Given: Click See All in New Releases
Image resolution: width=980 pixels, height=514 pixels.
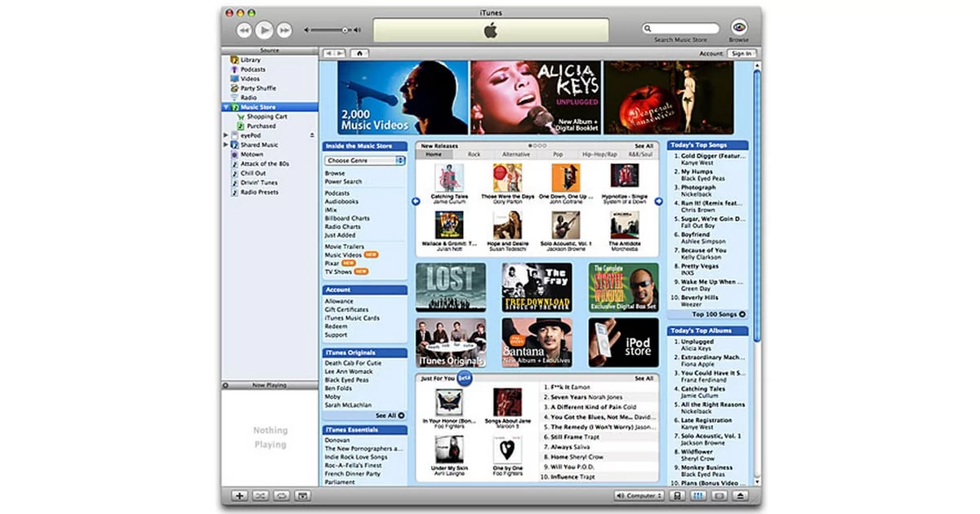Looking at the screenshot, I should (644, 146).
